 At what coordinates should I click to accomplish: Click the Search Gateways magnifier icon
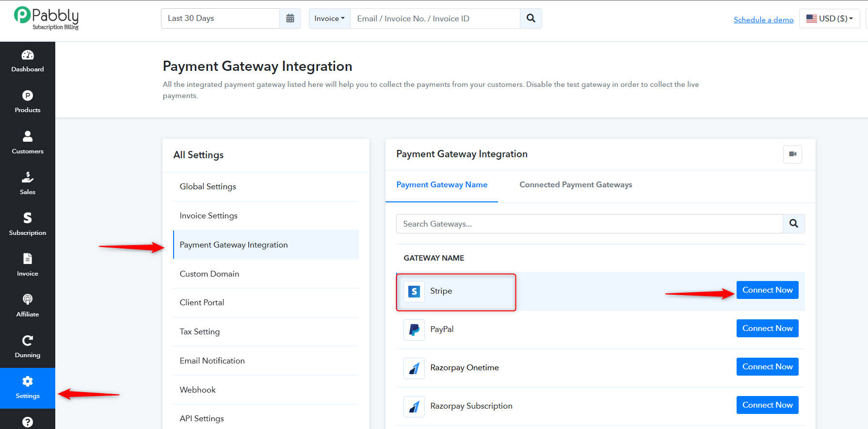pyautogui.click(x=794, y=224)
